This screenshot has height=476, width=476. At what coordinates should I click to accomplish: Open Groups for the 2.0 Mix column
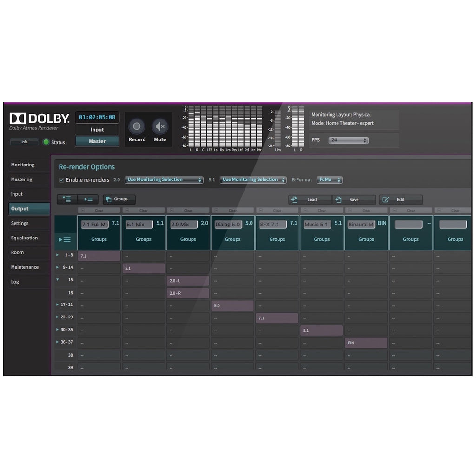coord(188,239)
